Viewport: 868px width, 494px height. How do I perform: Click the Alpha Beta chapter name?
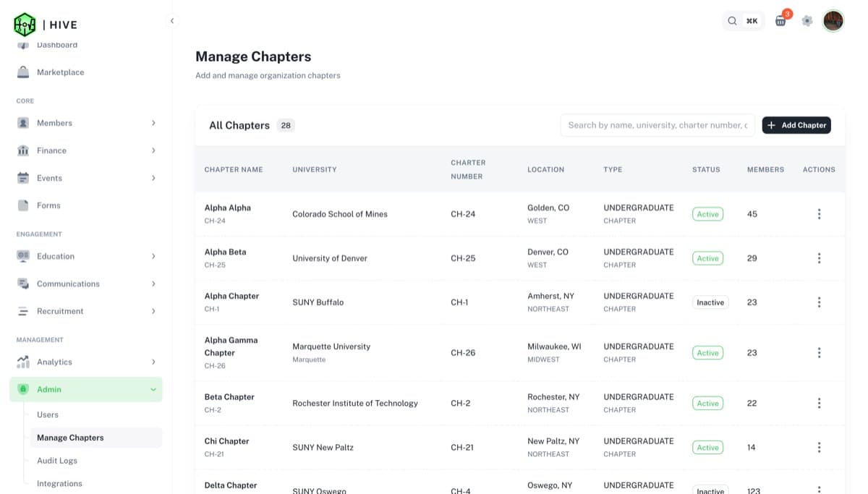pos(225,252)
